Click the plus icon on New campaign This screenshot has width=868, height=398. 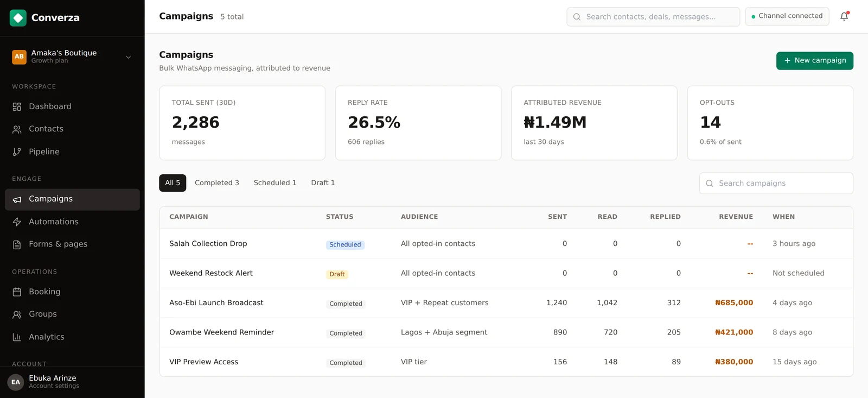pos(787,61)
